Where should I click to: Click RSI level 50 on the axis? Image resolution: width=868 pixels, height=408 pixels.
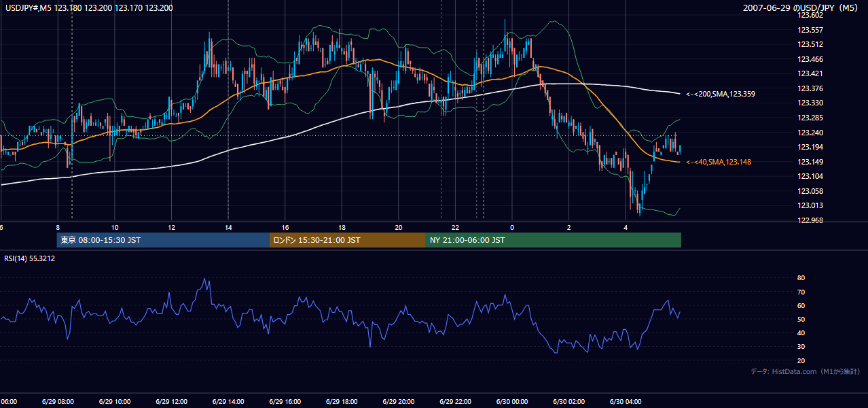click(x=801, y=319)
